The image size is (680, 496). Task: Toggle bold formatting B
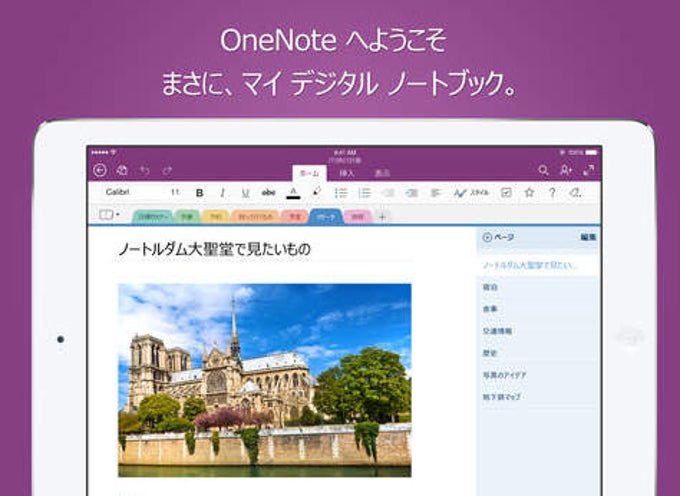coord(199,193)
